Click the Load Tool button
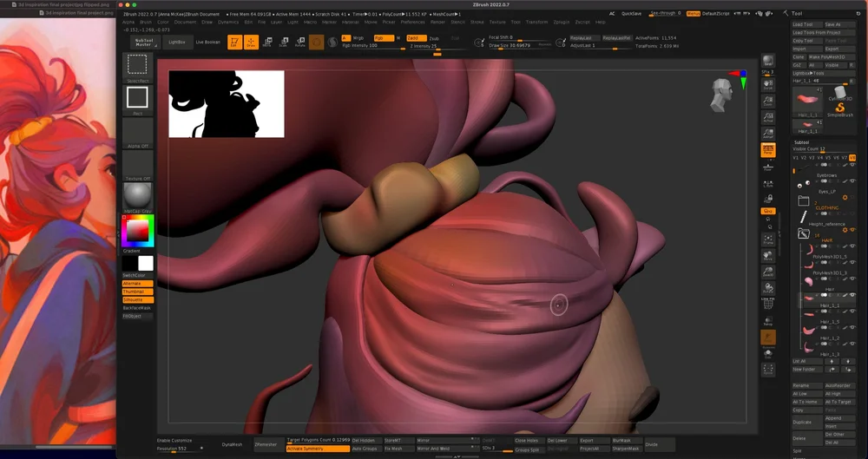This screenshot has height=459, width=868. coord(807,24)
